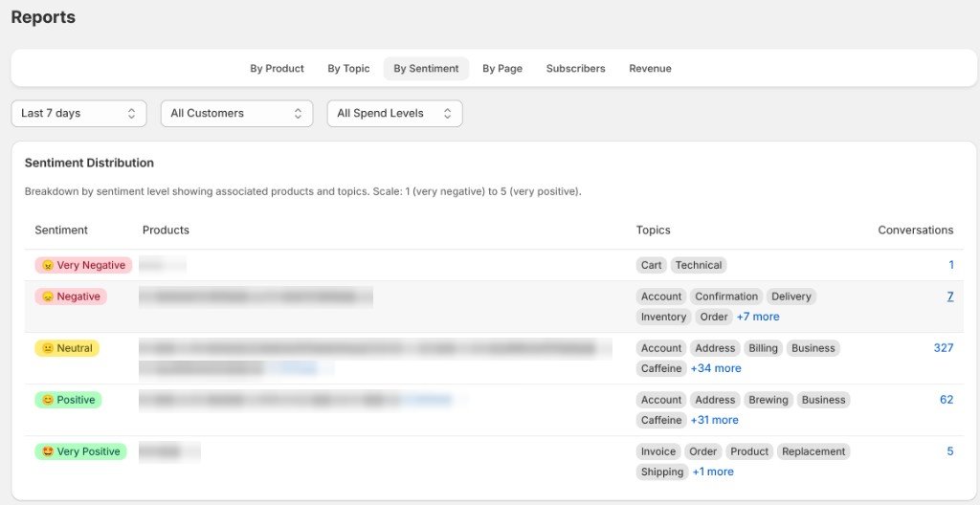Click Account tag in Negative row

[x=661, y=296]
